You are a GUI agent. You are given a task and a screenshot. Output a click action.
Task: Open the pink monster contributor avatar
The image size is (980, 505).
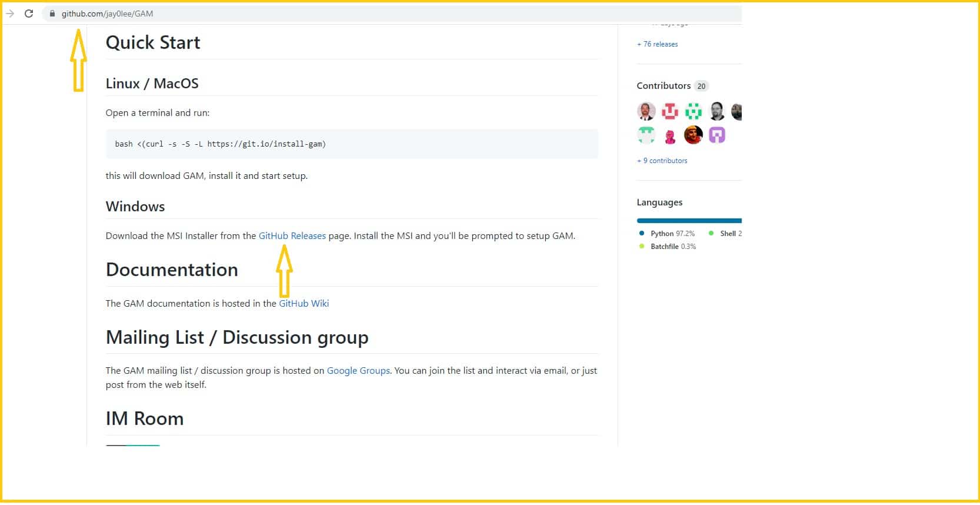[x=669, y=136]
